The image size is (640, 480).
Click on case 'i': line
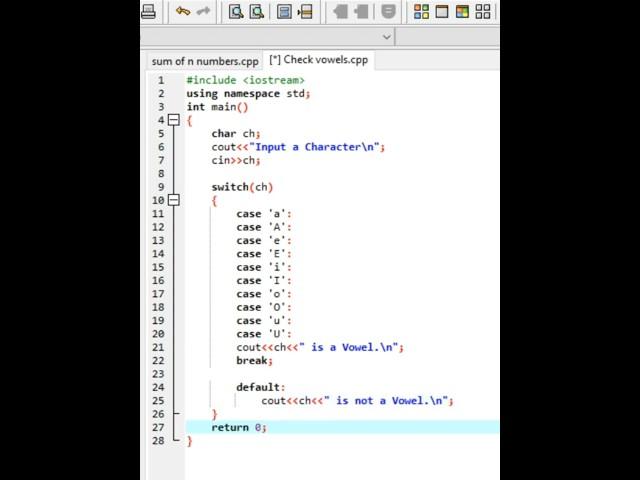coord(264,267)
